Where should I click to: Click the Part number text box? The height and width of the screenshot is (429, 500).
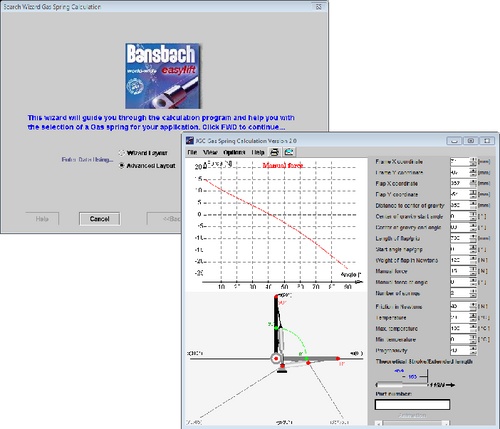click(x=412, y=405)
